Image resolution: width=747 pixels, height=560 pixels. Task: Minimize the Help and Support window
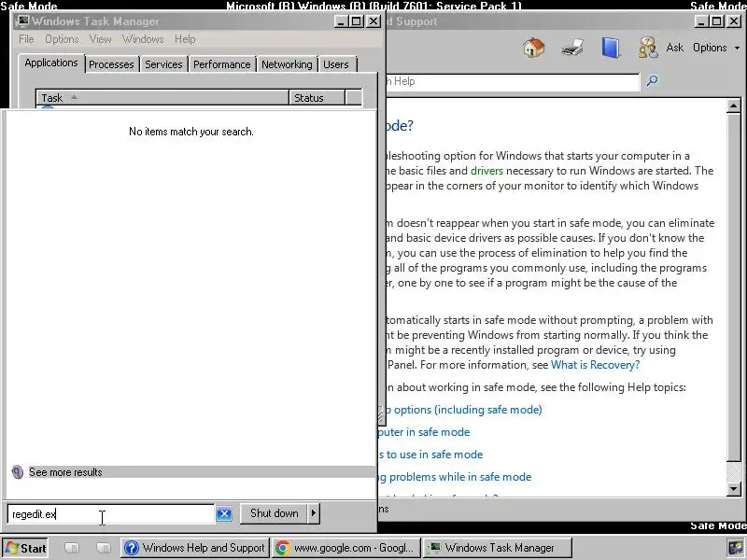[x=702, y=21]
